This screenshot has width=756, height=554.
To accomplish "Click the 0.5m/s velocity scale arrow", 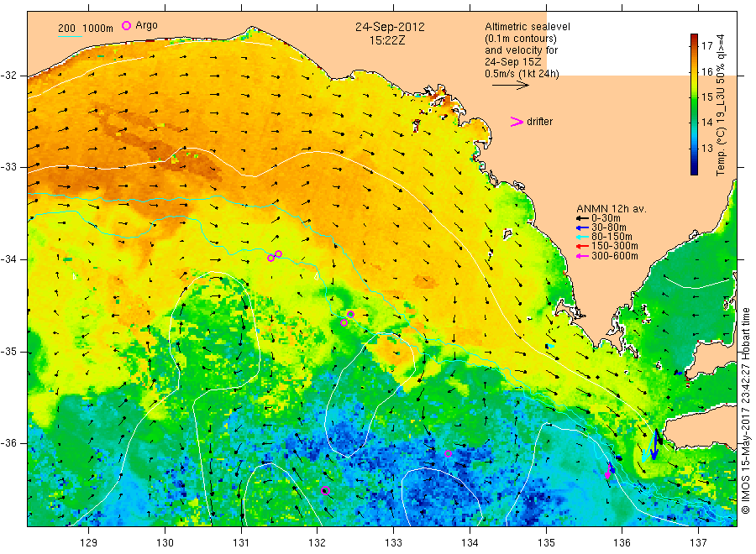I will [x=511, y=86].
